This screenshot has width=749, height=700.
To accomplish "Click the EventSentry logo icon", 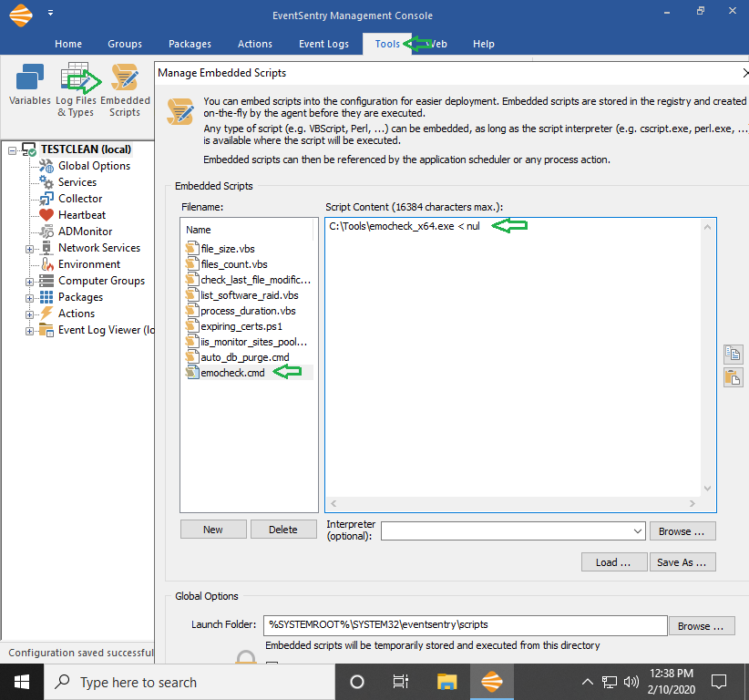I will pyautogui.click(x=21, y=15).
